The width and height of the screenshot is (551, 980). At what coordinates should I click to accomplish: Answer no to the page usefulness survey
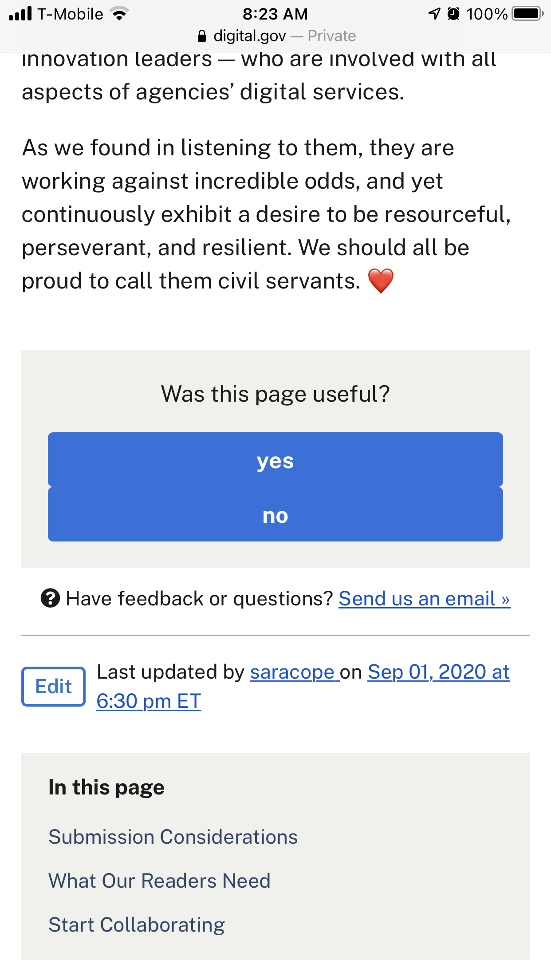click(275, 515)
